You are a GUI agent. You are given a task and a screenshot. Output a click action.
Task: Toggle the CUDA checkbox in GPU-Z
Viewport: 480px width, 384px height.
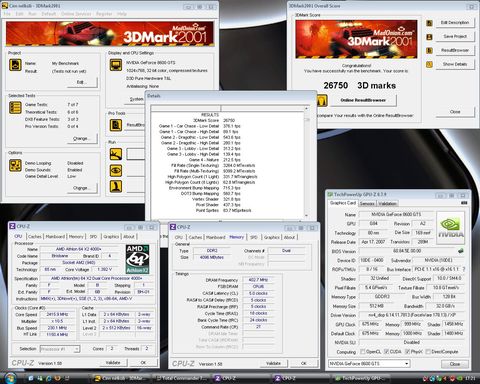pos(386,352)
